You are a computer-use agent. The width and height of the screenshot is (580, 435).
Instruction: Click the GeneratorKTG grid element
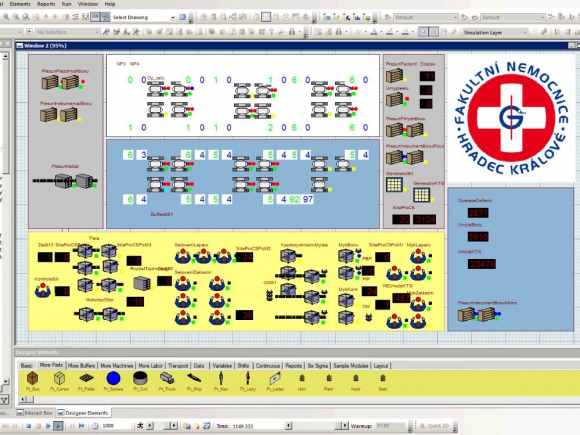pyautogui.click(x=422, y=195)
